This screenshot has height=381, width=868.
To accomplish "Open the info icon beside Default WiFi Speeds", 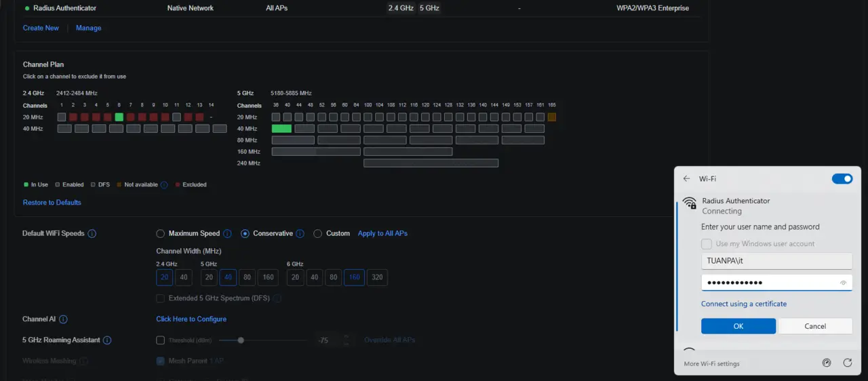I will click(x=92, y=234).
